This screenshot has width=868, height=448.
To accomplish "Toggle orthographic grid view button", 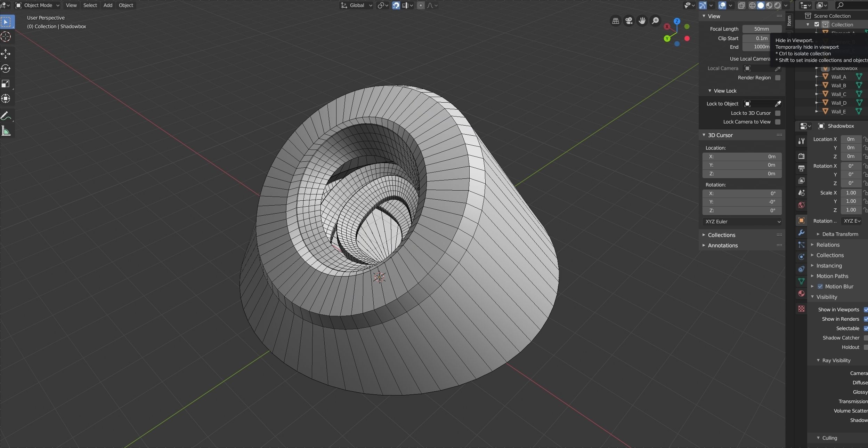I will point(616,21).
